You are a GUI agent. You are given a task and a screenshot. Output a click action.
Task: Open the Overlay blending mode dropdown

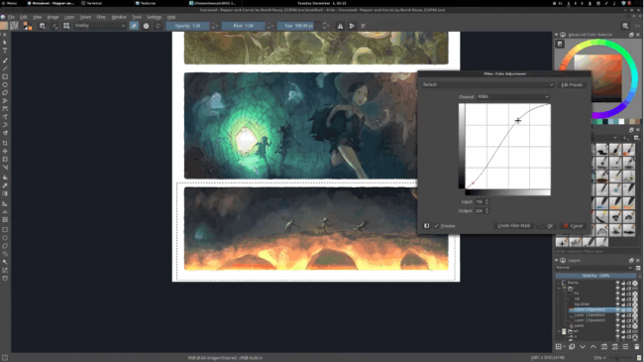point(100,26)
